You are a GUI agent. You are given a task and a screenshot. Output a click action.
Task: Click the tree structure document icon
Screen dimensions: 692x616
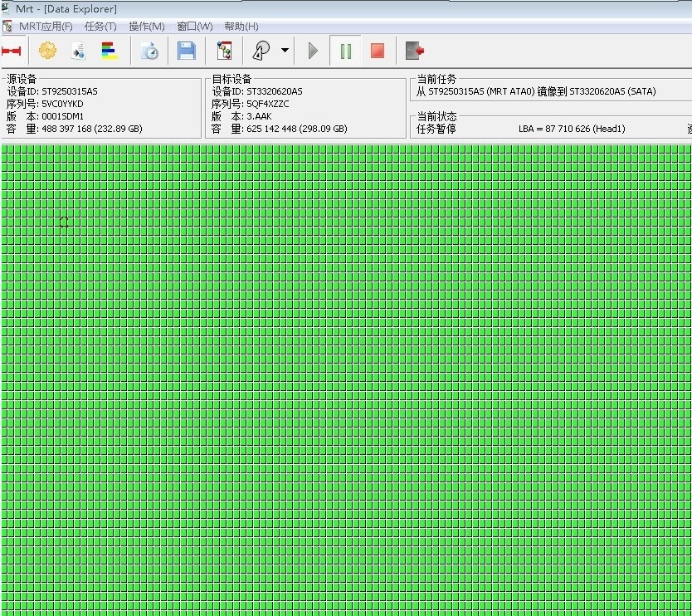point(224,51)
